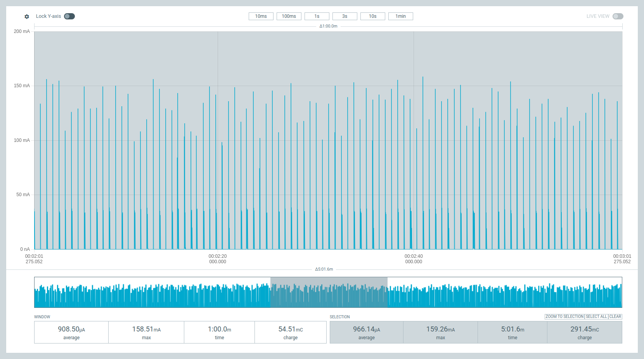This screenshot has width=644, height=359.
Task: Clear the selection with CLEAR button
Action: click(615, 317)
